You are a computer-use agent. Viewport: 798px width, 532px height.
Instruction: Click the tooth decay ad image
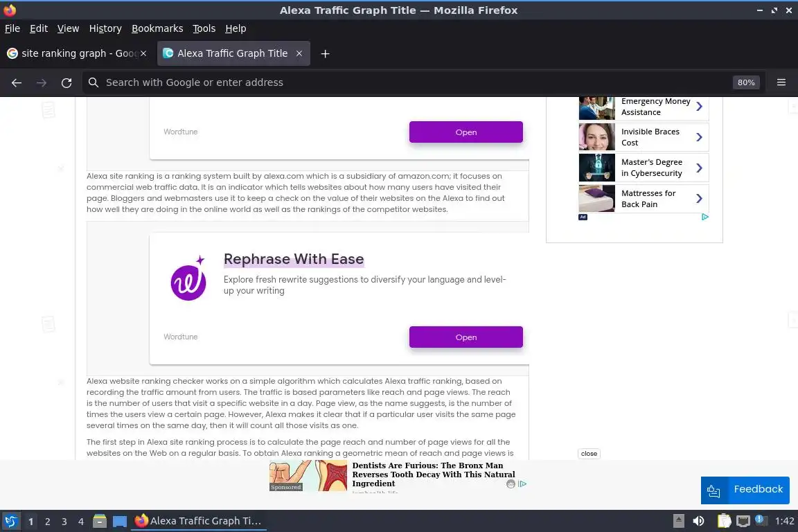[308, 475]
